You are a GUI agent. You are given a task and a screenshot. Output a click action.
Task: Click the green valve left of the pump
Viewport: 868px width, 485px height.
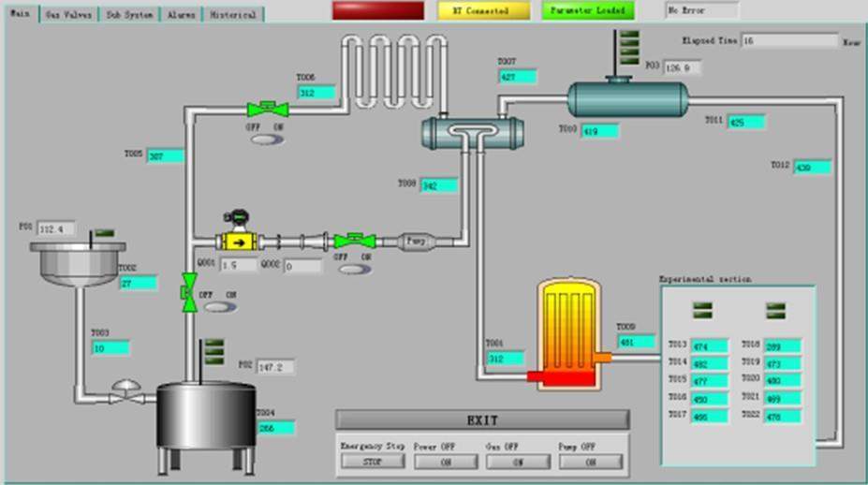point(355,241)
